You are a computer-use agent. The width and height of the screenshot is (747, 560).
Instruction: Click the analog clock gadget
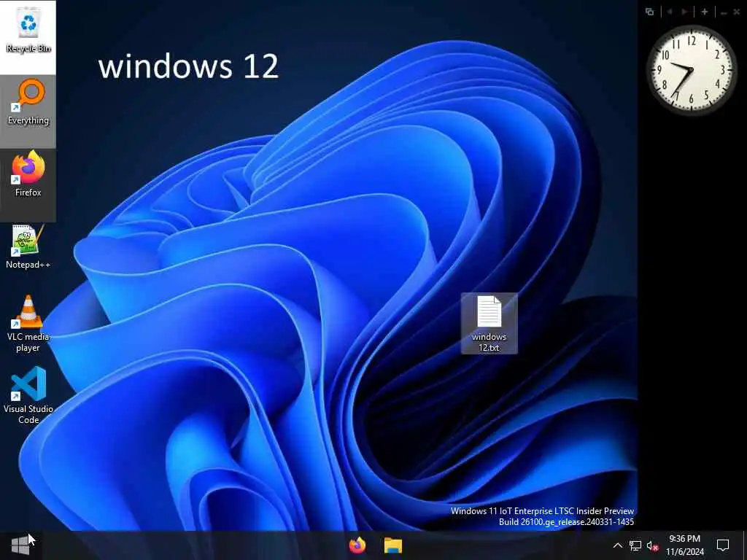click(x=692, y=71)
